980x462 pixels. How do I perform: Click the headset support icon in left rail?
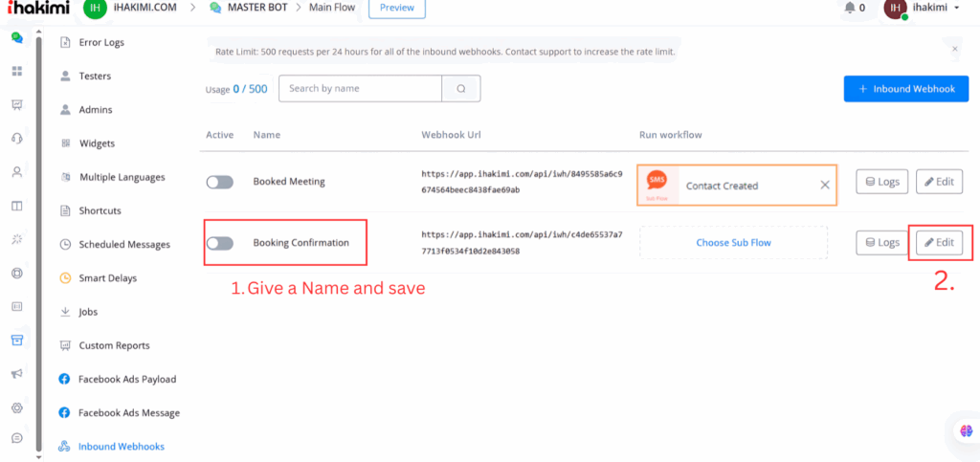pyautogui.click(x=16, y=139)
